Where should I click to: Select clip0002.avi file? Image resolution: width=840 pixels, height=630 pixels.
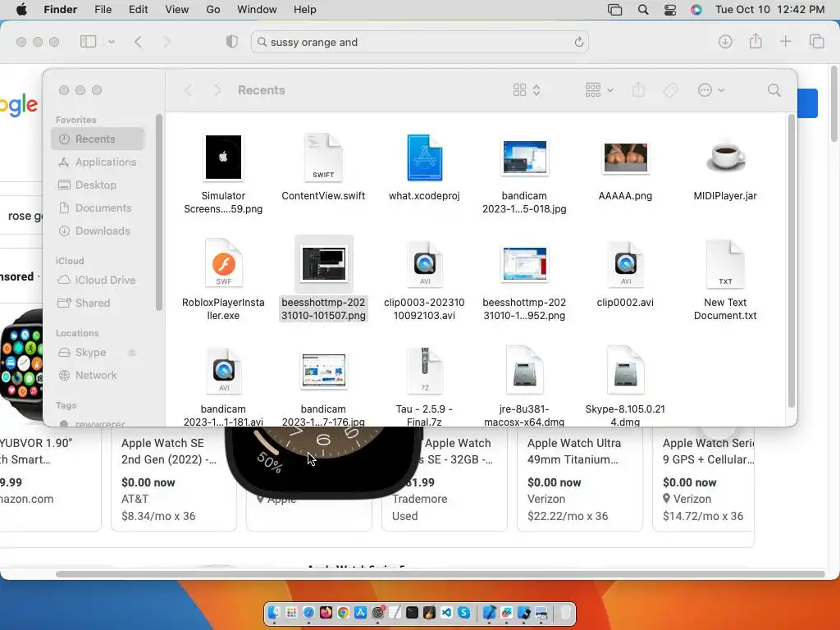(x=625, y=274)
